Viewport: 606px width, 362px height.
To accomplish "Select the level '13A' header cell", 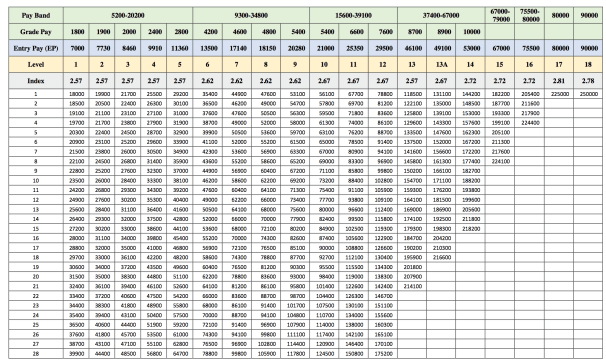I will click(441, 65).
